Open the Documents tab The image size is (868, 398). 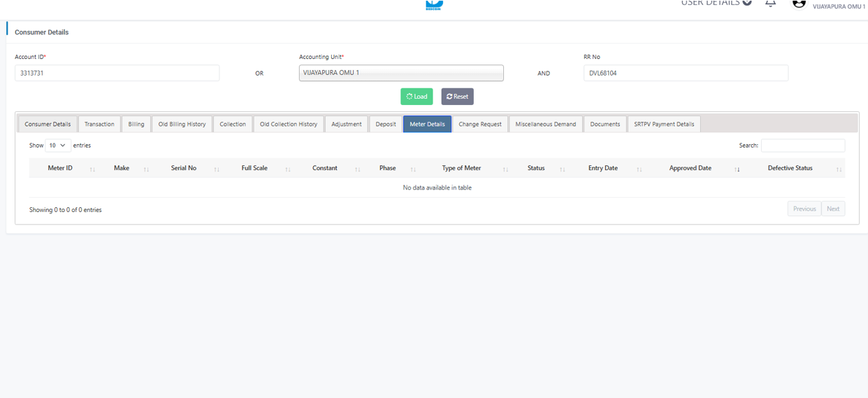pyautogui.click(x=605, y=124)
